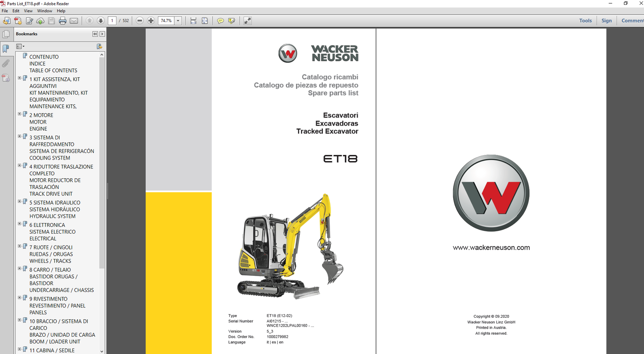Select the highlight text tool
Image resolution: width=644 pixels, height=354 pixels.
231,21
